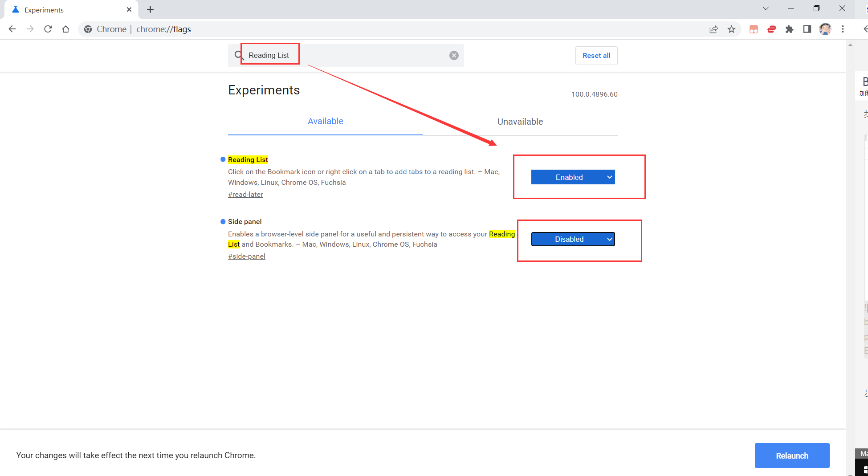
Task: Close the Experiments tab
Action: coord(129,9)
